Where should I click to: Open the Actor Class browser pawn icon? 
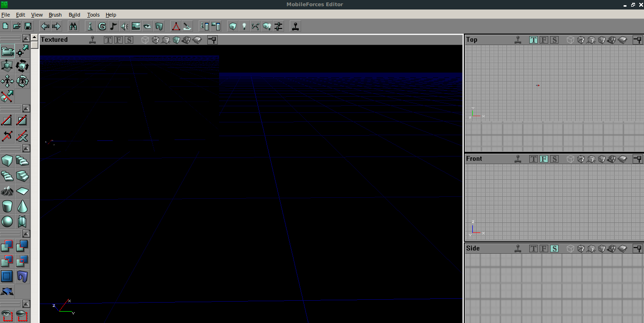pyautogui.click(x=90, y=26)
